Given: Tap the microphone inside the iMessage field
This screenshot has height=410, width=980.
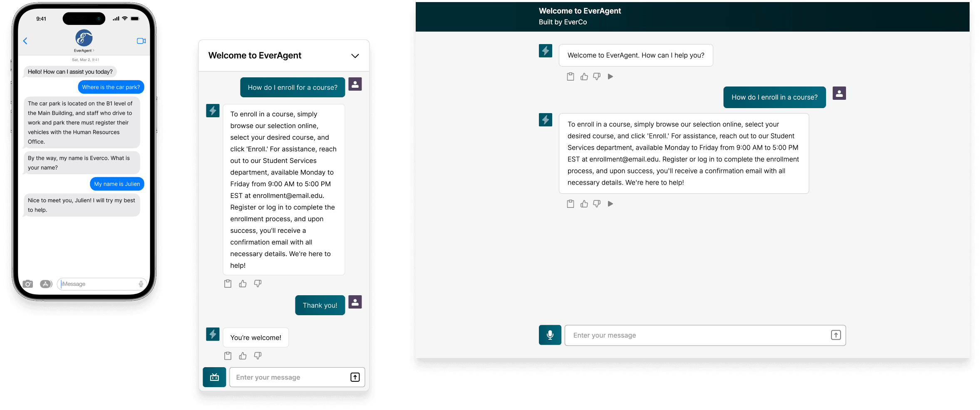Looking at the screenshot, I should pyautogui.click(x=141, y=284).
